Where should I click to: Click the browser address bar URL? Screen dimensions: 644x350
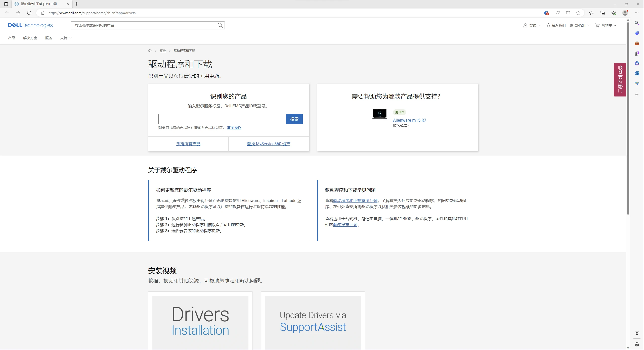pyautogui.click(x=92, y=13)
